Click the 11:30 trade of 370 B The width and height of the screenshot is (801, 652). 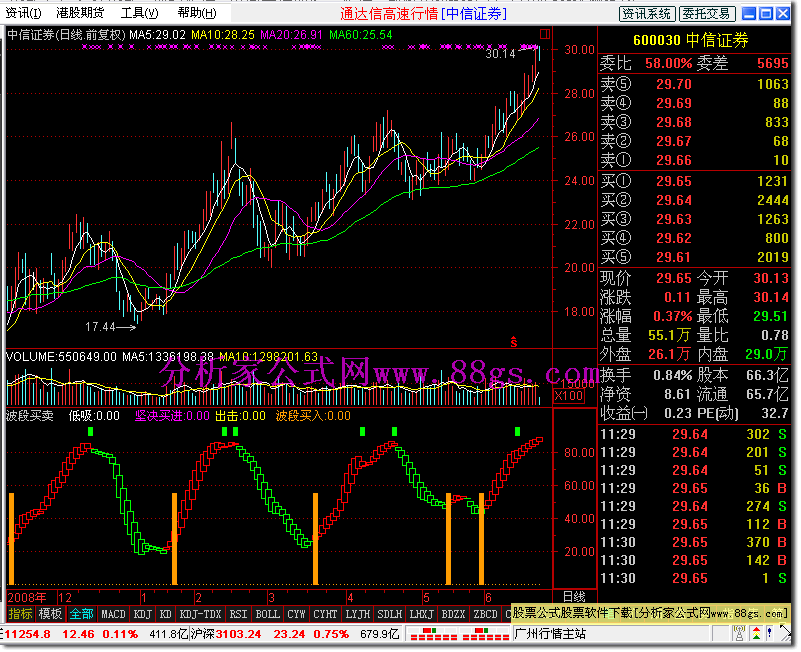pos(693,542)
